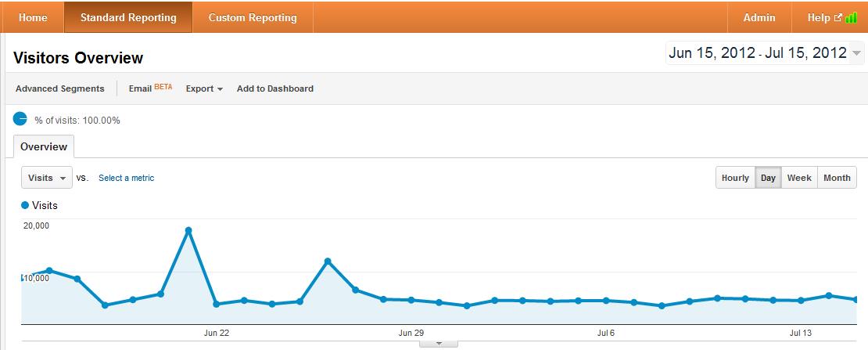Open Advanced Segments
The width and height of the screenshot is (868, 350).
pos(59,88)
